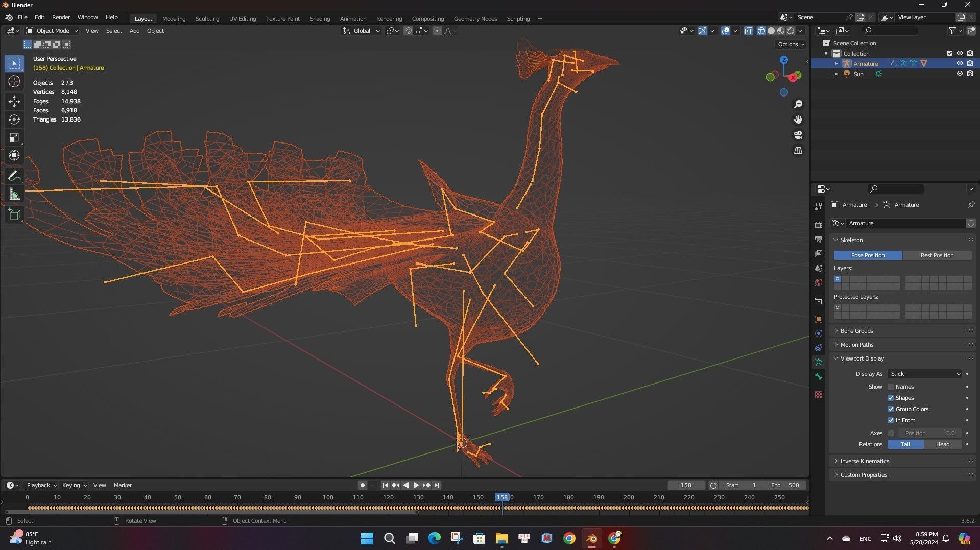Open the Tool properties tab
The width and height of the screenshot is (980, 550).
pyautogui.click(x=819, y=207)
